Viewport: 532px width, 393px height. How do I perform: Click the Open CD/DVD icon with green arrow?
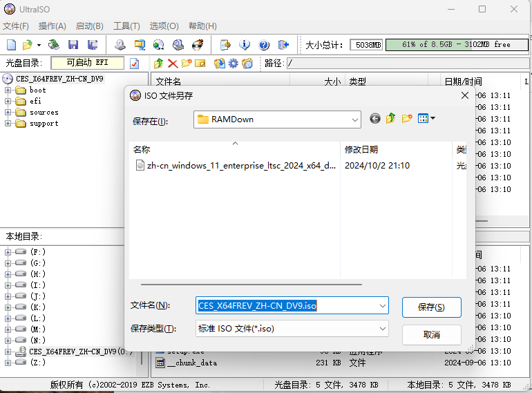click(x=54, y=44)
